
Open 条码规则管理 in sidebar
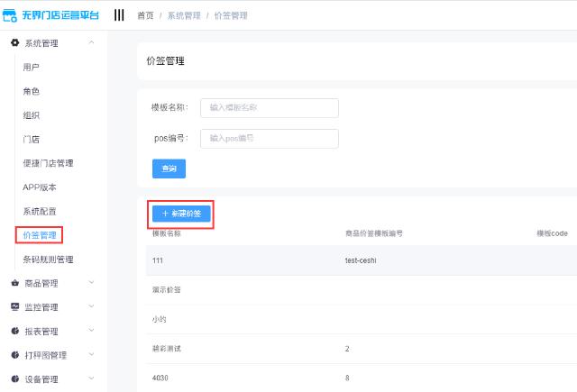tap(48, 260)
